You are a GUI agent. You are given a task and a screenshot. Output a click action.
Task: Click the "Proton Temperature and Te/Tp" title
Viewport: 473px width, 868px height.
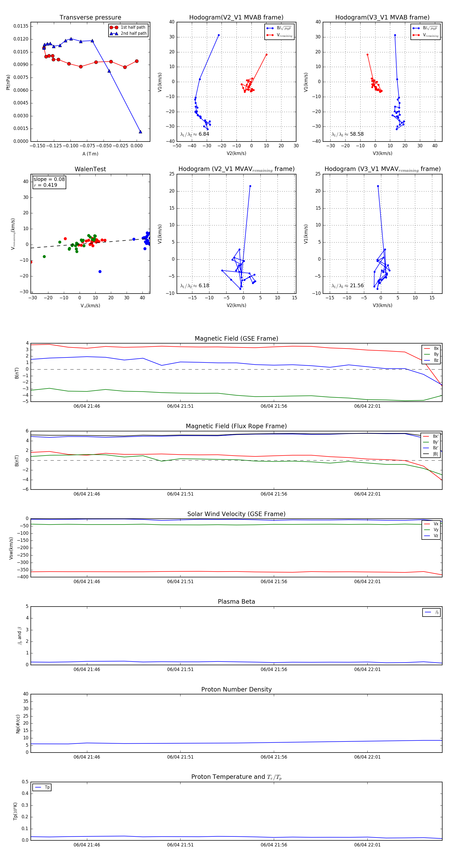[x=236, y=777]
